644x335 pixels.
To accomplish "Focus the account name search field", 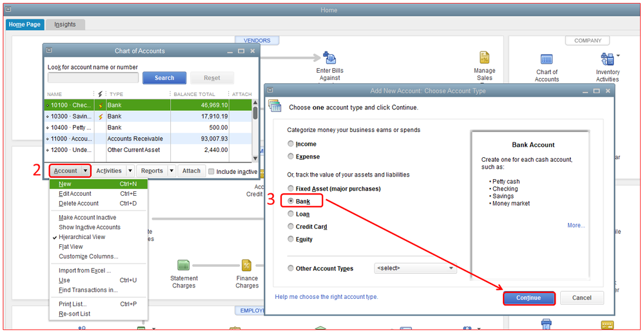I will click(93, 77).
